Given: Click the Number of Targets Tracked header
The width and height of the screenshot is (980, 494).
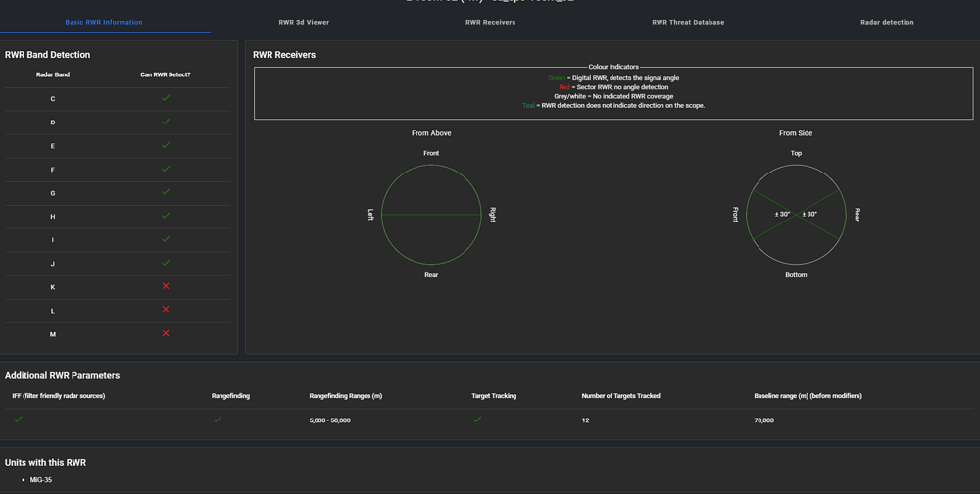Looking at the screenshot, I should [620, 396].
